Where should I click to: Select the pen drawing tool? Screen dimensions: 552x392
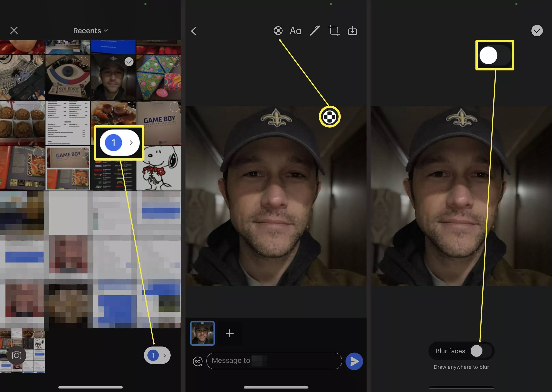(315, 31)
